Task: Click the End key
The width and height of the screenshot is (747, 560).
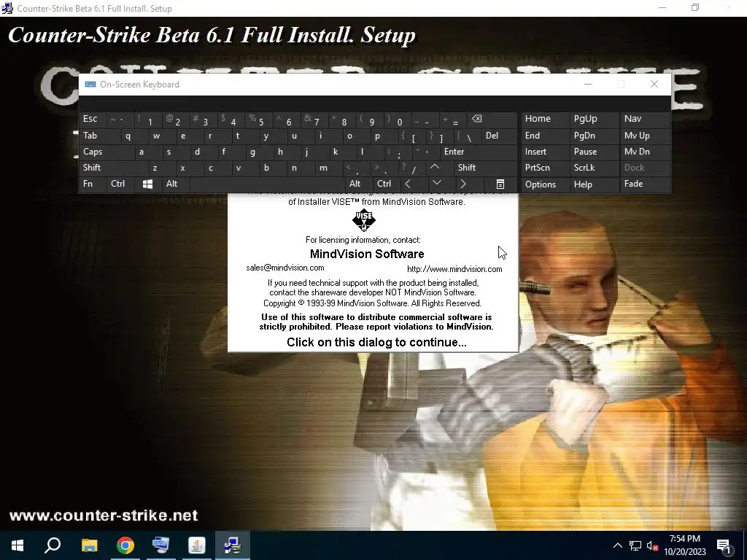Action: (545, 136)
